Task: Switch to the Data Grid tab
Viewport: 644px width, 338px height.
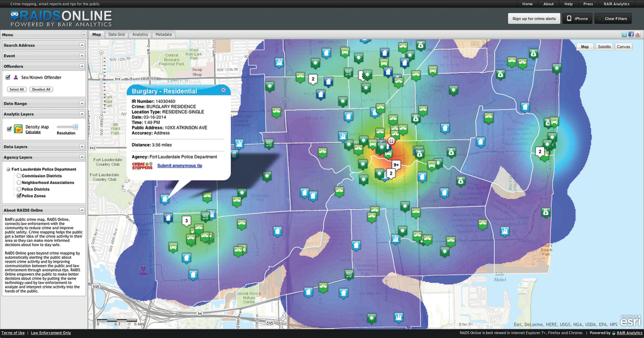Action: (117, 35)
